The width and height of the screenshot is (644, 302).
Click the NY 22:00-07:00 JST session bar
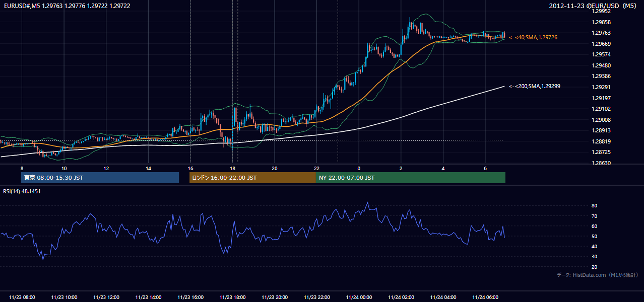pos(411,178)
